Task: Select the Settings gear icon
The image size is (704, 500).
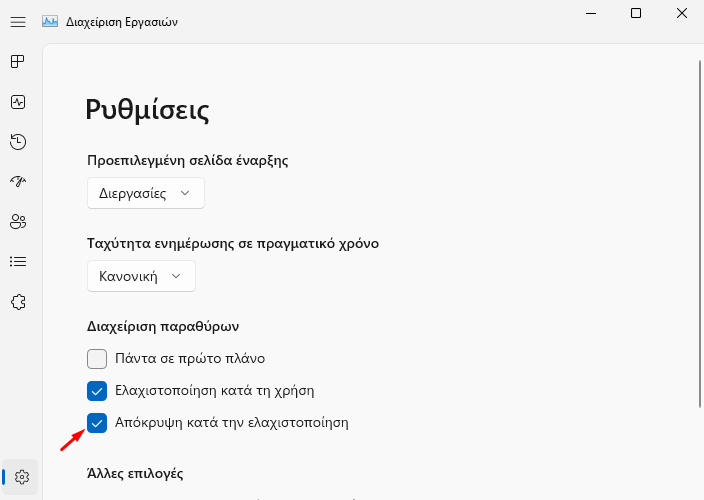Action: click(x=22, y=477)
